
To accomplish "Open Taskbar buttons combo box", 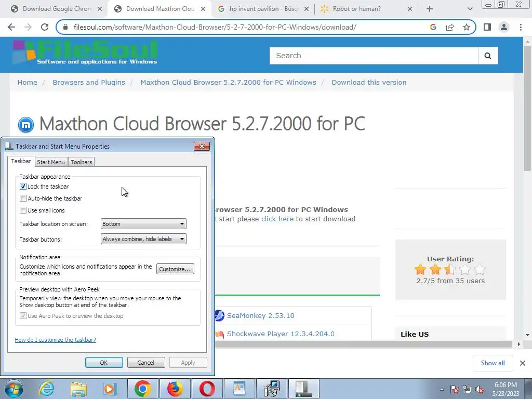I will [143, 239].
